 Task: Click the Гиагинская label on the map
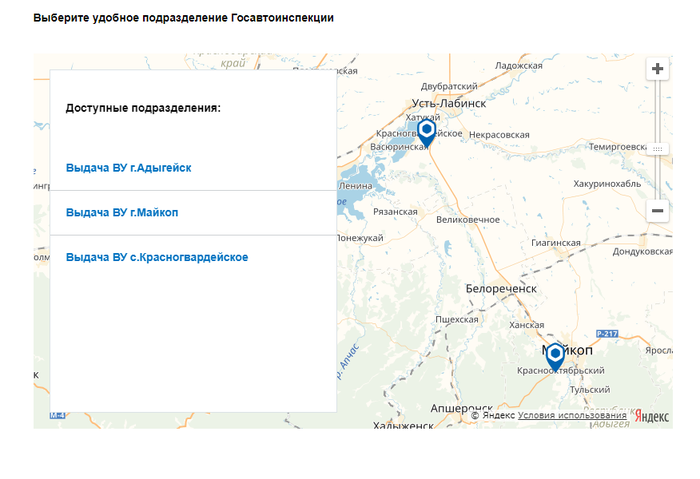556,243
